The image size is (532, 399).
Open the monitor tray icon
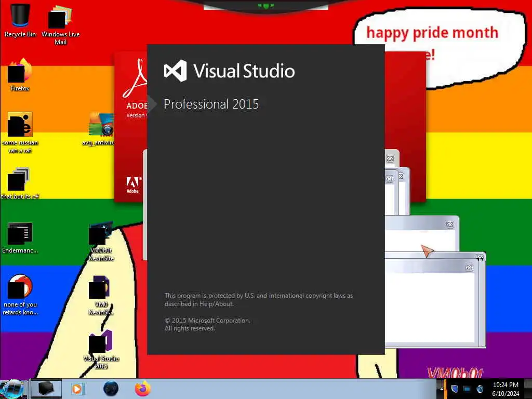tap(467, 389)
